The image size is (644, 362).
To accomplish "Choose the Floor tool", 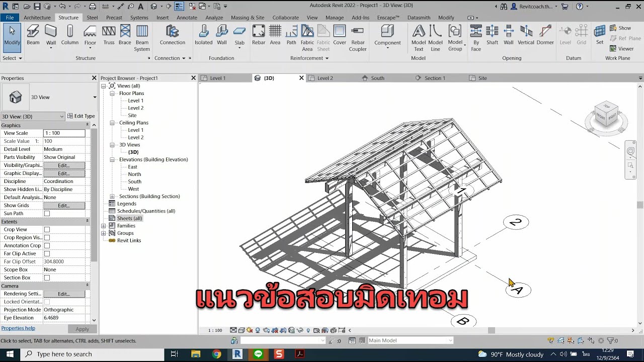I will pos(90,36).
